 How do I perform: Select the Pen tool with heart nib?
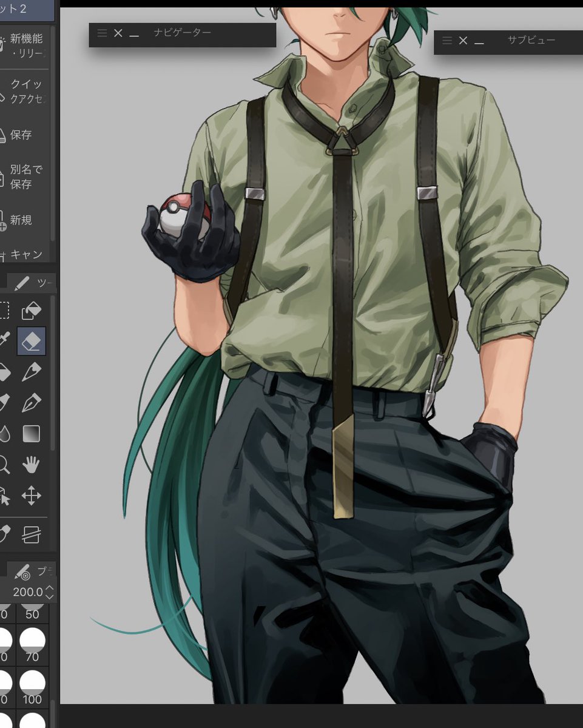click(x=32, y=371)
